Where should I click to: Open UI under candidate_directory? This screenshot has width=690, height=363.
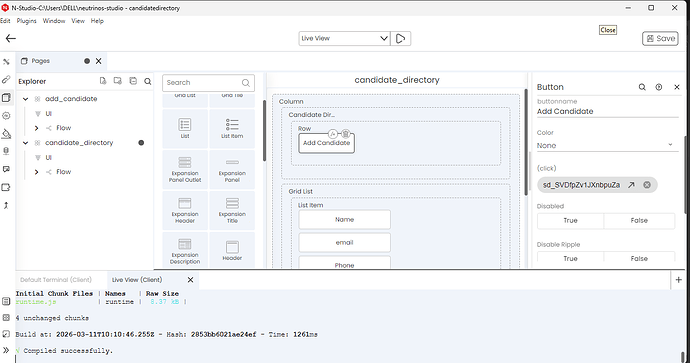(x=48, y=158)
